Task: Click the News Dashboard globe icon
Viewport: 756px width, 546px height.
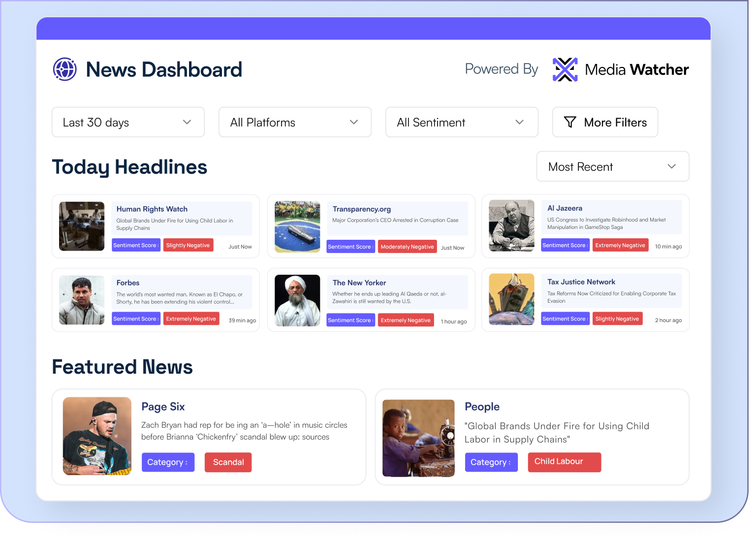Action: click(65, 69)
